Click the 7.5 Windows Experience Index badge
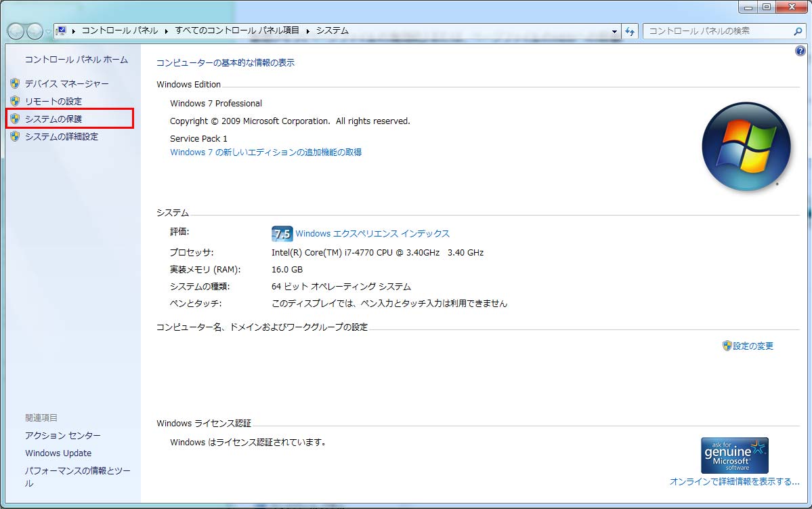812x509 pixels. [282, 234]
